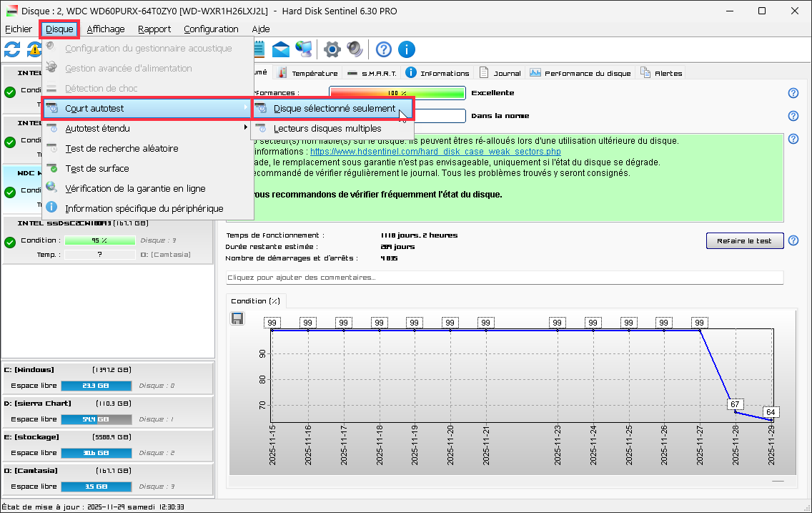Viewport: 812px width, 513px height.
Task: Click the question mark help toolbar icon
Action: tap(384, 49)
